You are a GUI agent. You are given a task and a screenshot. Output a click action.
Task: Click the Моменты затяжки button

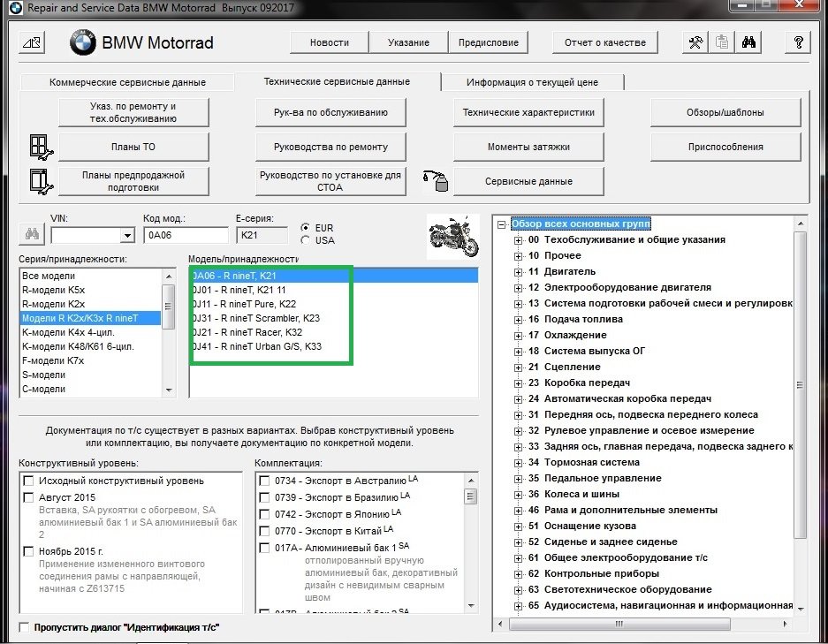point(528,147)
